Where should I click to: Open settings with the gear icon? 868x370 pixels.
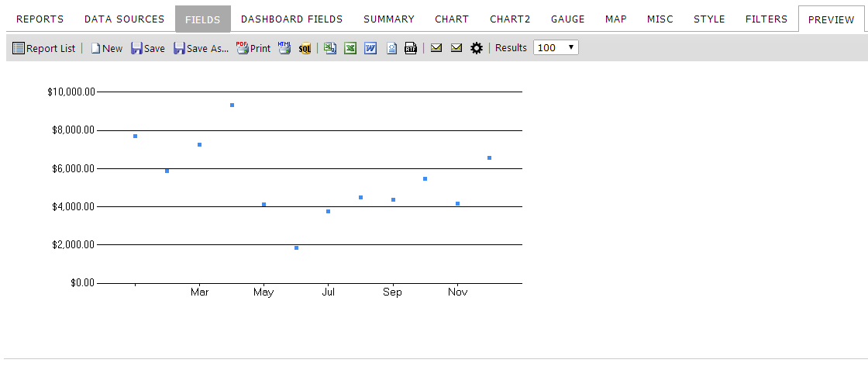point(477,48)
